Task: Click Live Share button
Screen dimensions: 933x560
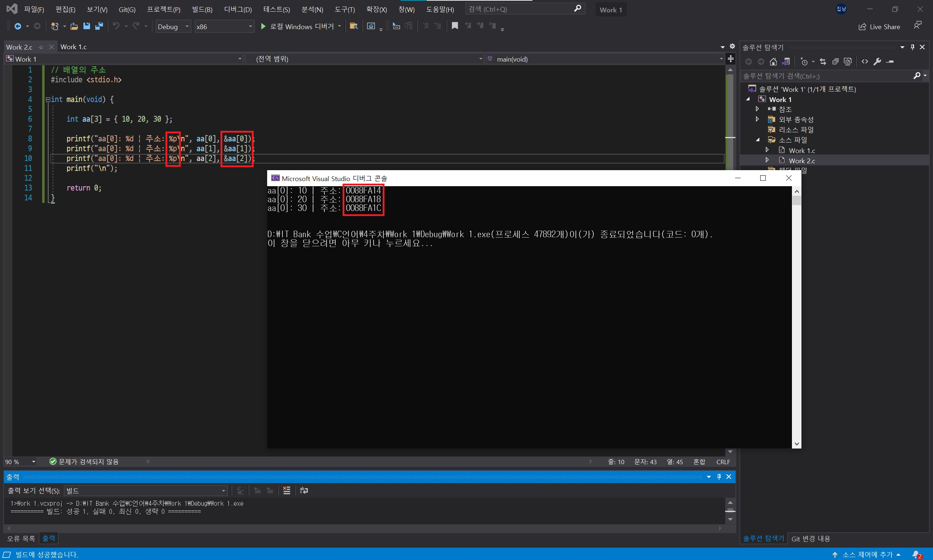Action: [x=879, y=27]
